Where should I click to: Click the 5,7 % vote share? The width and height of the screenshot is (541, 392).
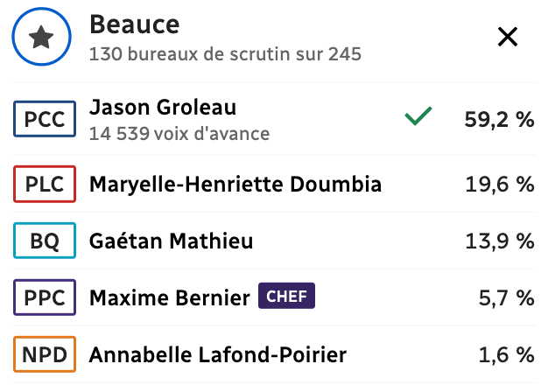504,297
